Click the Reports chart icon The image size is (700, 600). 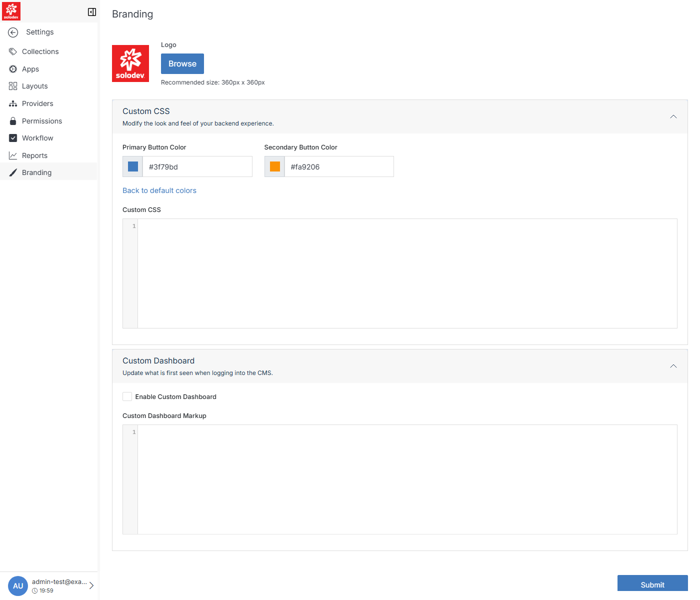(13, 155)
